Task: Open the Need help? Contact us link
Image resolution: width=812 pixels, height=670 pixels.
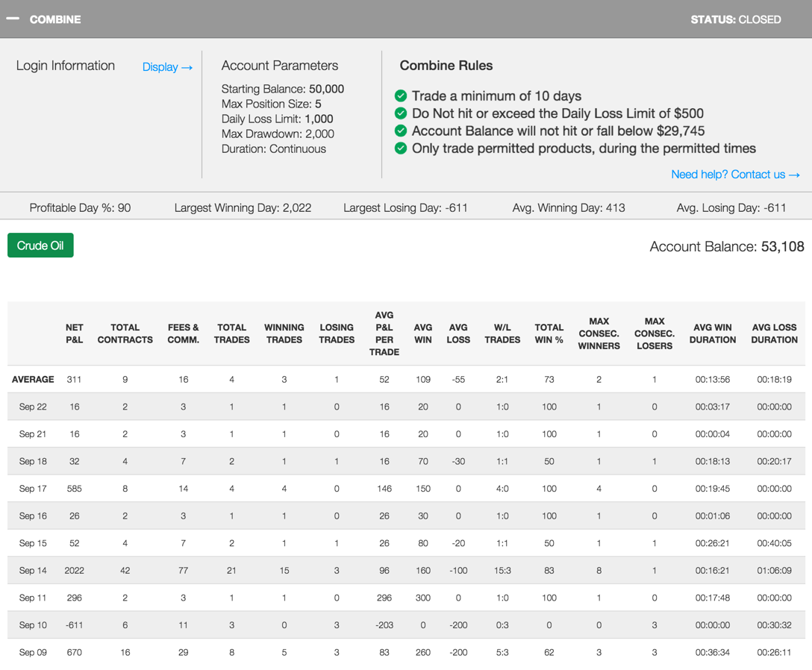Action: 735,175
